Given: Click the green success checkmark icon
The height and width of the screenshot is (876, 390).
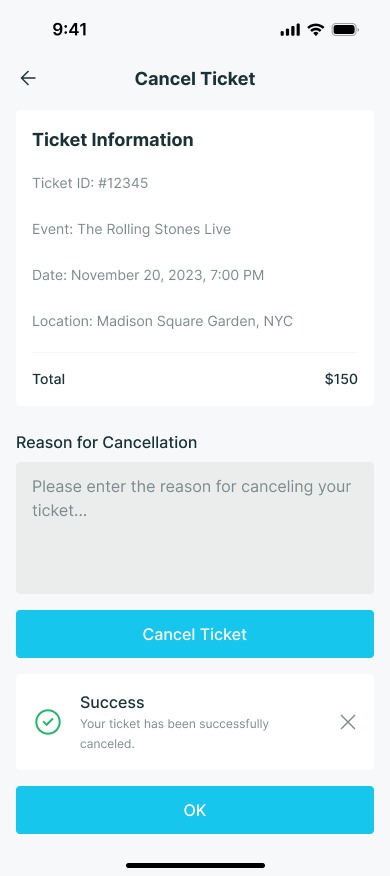Looking at the screenshot, I should tap(48, 722).
